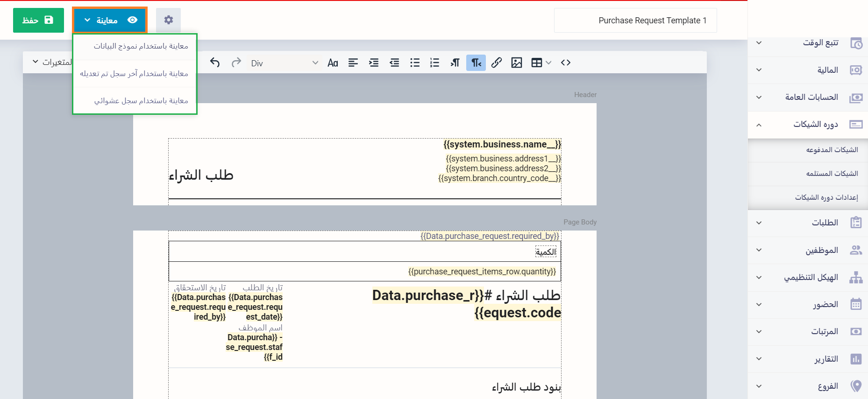Image resolution: width=868 pixels, height=399 pixels.
Task: Insert a numbered list
Action: pyautogui.click(x=434, y=63)
